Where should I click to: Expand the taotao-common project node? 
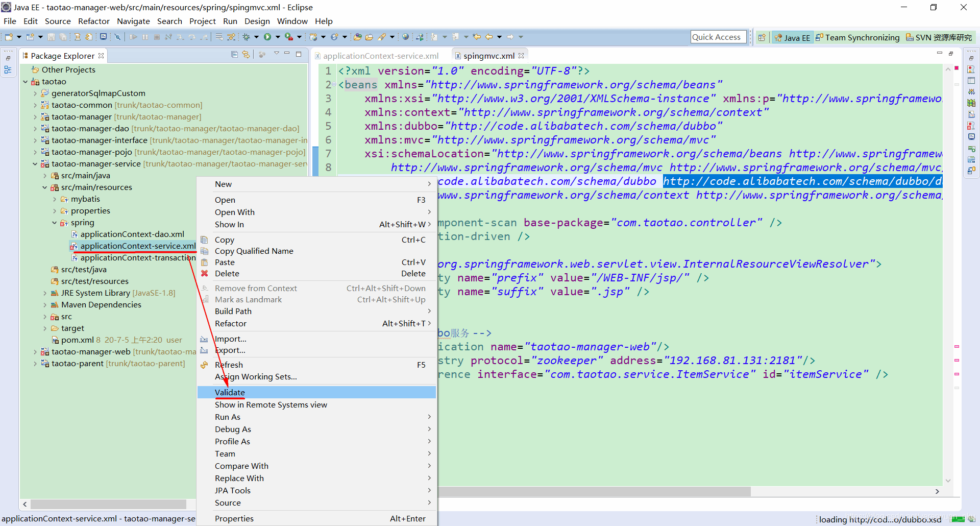pos(35,105)
